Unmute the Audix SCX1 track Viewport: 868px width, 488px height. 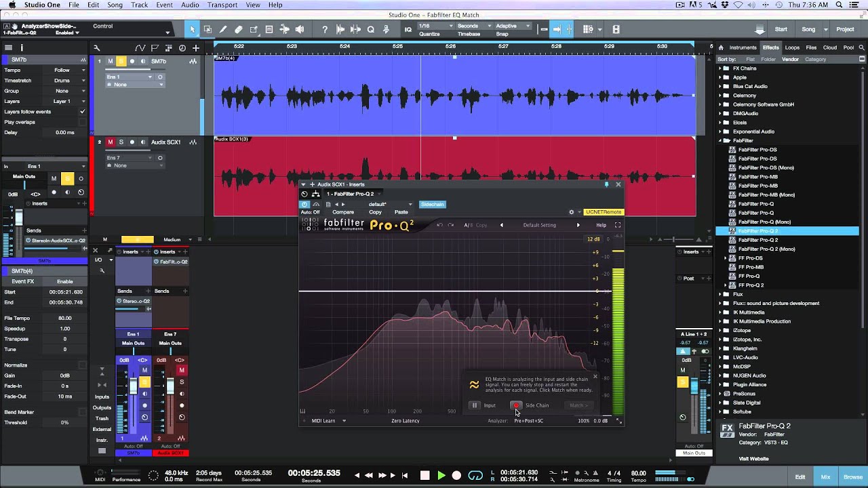pos(111,142)
